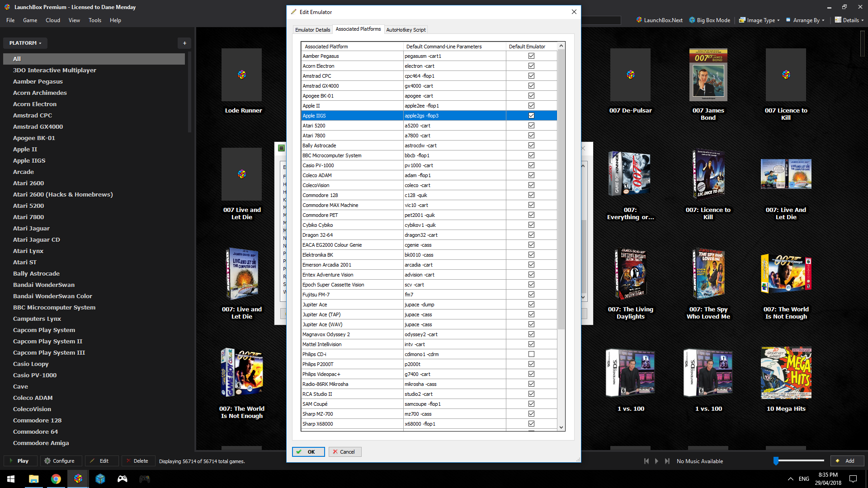The width and height of the screenshot is (868, 488).
Task: Click the next music track button
Action: (667, 461)
